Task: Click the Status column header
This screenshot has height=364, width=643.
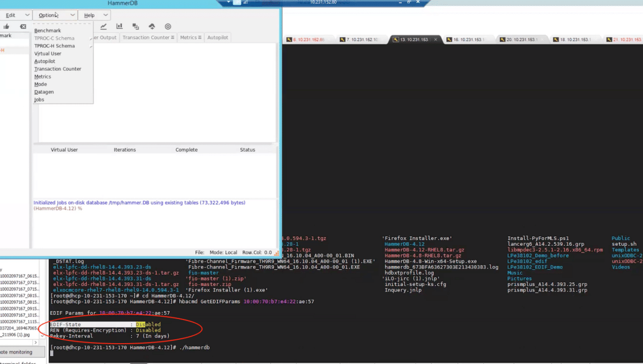Action: [248, 150]
